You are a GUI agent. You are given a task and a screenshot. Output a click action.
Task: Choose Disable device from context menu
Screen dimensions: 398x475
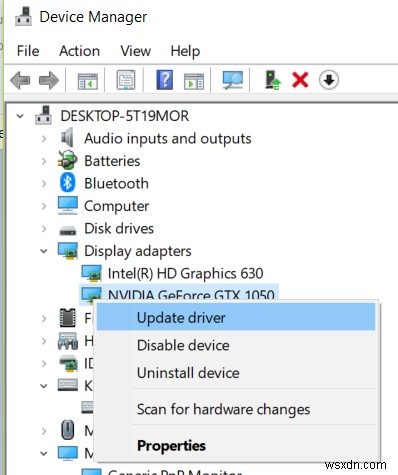tap(236, 345)
